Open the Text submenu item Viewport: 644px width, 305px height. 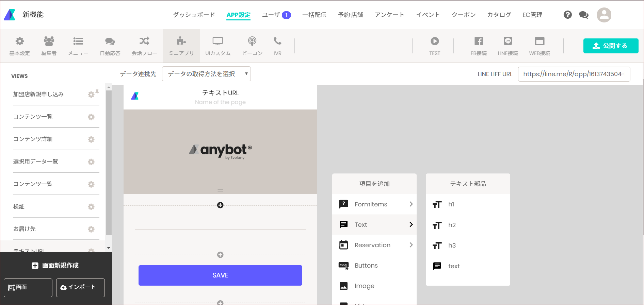[x=374, y=224]
